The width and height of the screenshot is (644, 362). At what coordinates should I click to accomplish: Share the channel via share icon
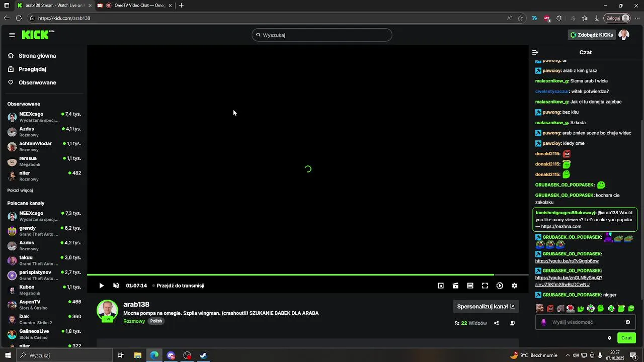[497, 323]
